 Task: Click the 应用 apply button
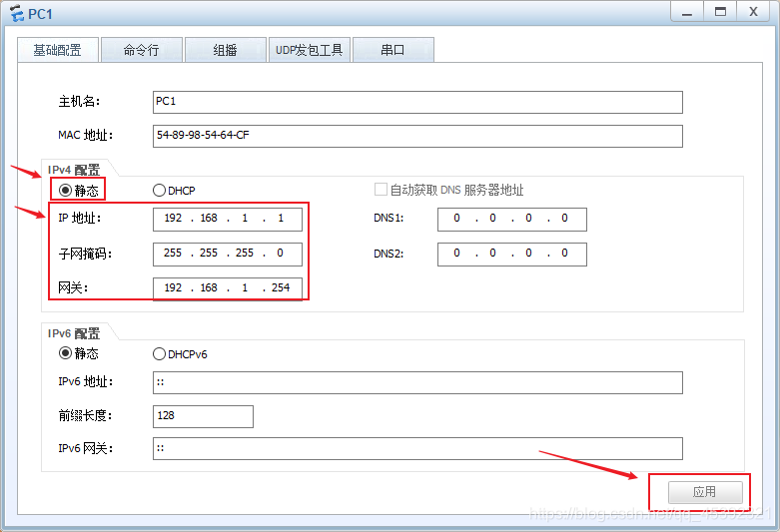coord(705,492)
